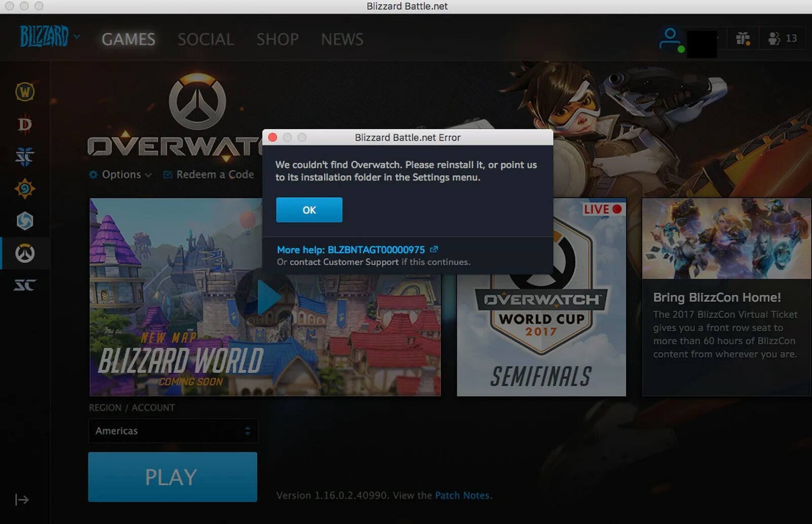Screen dimensions: 812x524
Task: Open the Overwatch World Cup Semifinals card
Action: coord(542,297)
